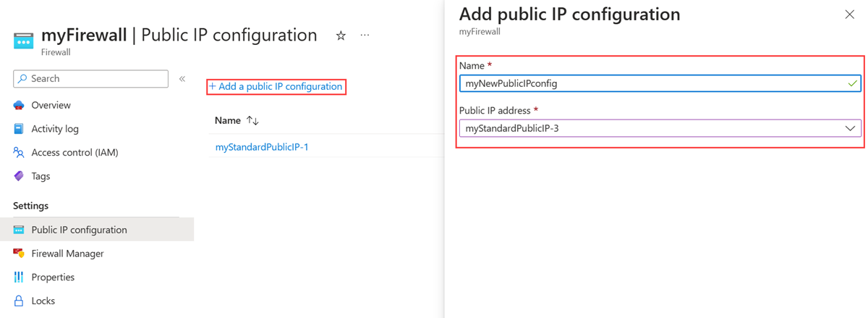Collapse the sidebar with the double chevron
Viewport: 868px width, 318px height.
182,79
